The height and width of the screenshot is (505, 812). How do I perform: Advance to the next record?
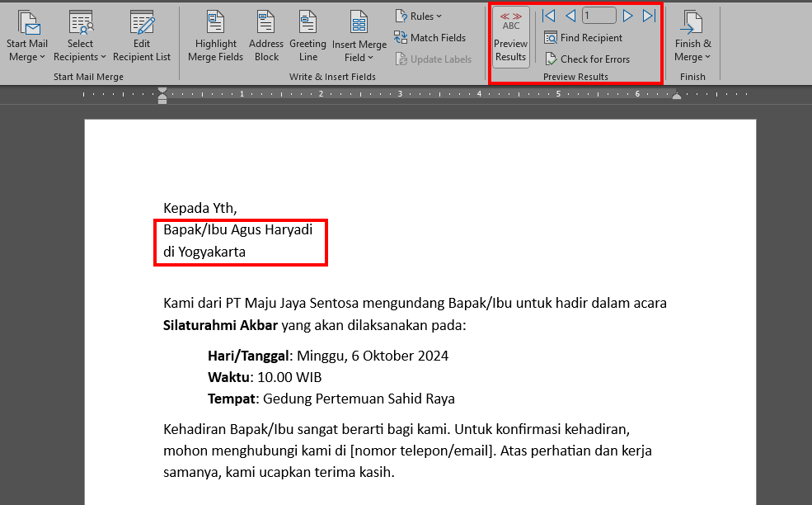pos(628,15)
